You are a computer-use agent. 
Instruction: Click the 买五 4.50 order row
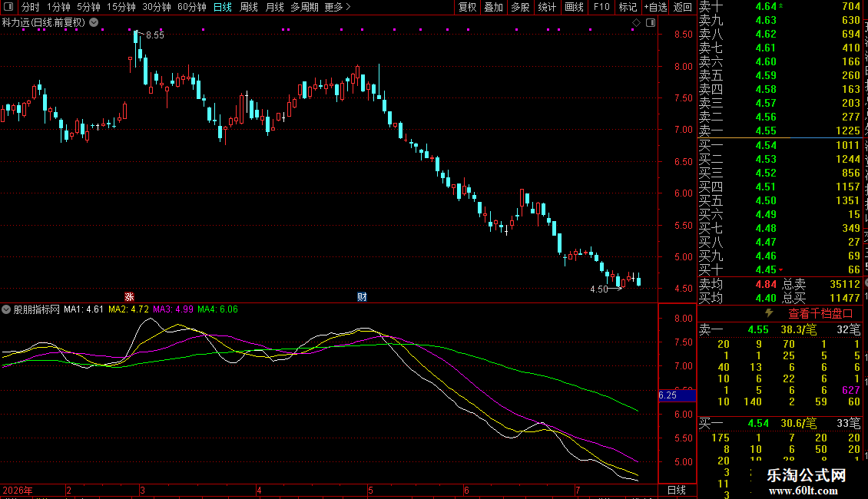pos(780,201)
